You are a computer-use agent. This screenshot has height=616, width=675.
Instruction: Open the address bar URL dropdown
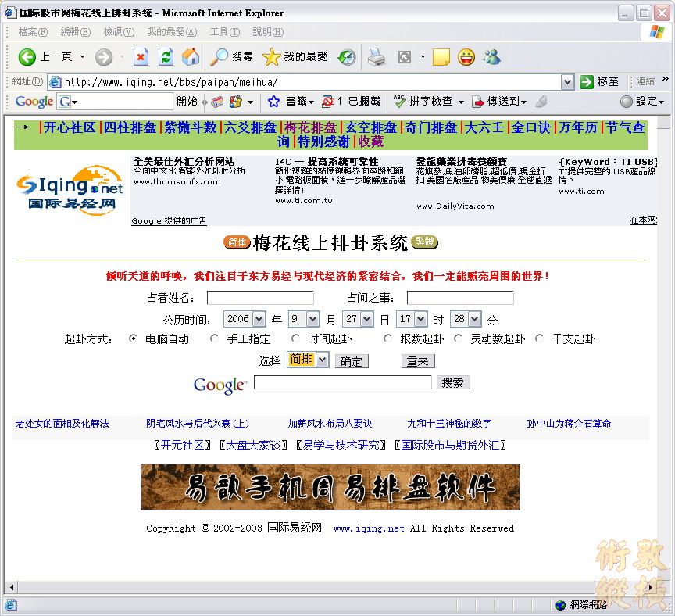coord(567,81)
